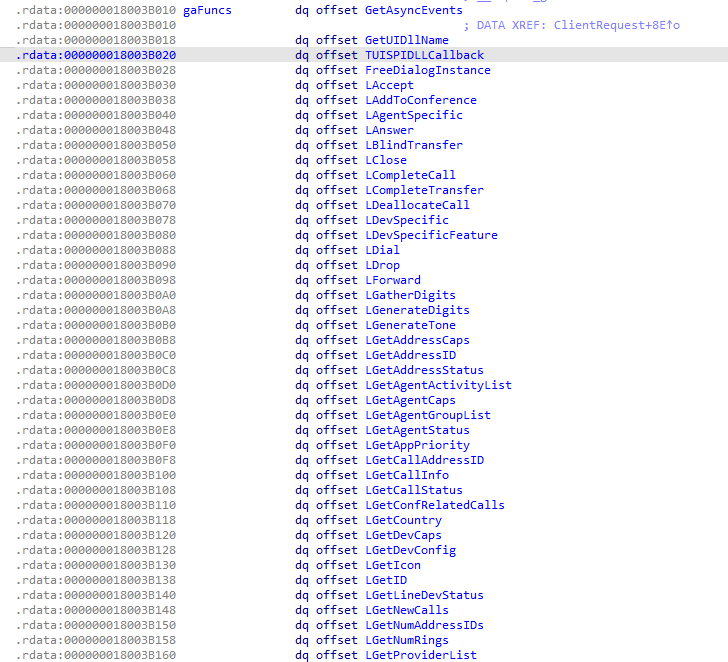Open the LGetAddressCaps reference
The image size is (728, 662).
pyautogui.click(x=417, y=340)
